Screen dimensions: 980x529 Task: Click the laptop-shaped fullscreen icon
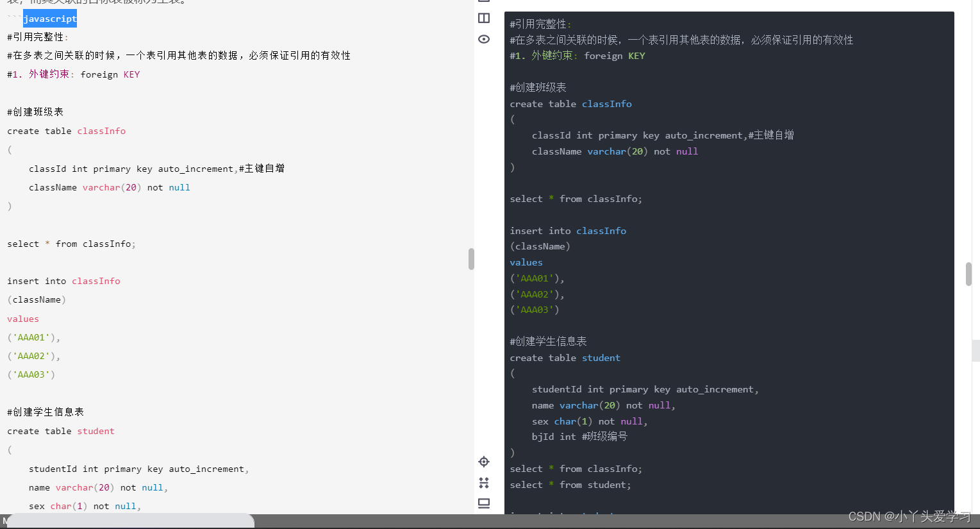(484, 503)
